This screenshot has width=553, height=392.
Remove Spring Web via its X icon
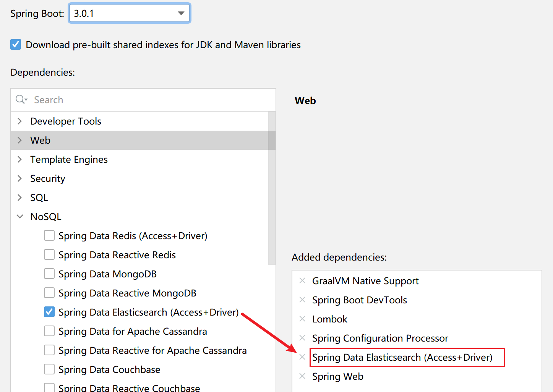click(x=302, y=376)
